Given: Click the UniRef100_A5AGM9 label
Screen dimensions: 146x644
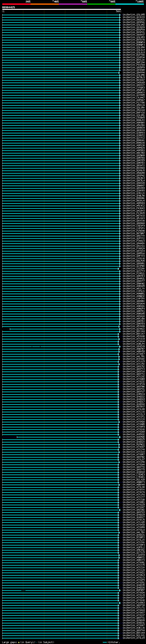Looking at the screenshot, I should click(x=133, y=173).
